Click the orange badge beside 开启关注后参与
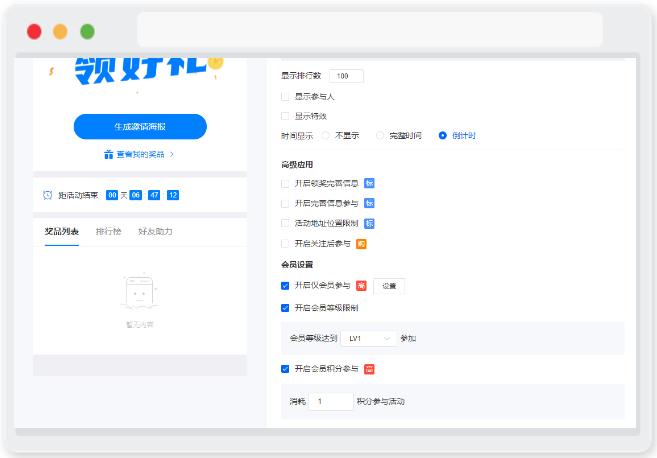The width and height of the screenshot is (657, 458). point(361,244)
